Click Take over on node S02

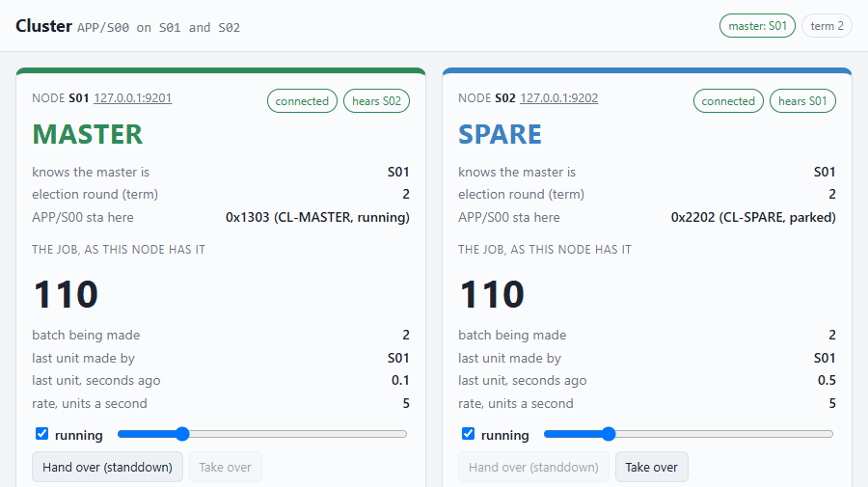(652, 467)
